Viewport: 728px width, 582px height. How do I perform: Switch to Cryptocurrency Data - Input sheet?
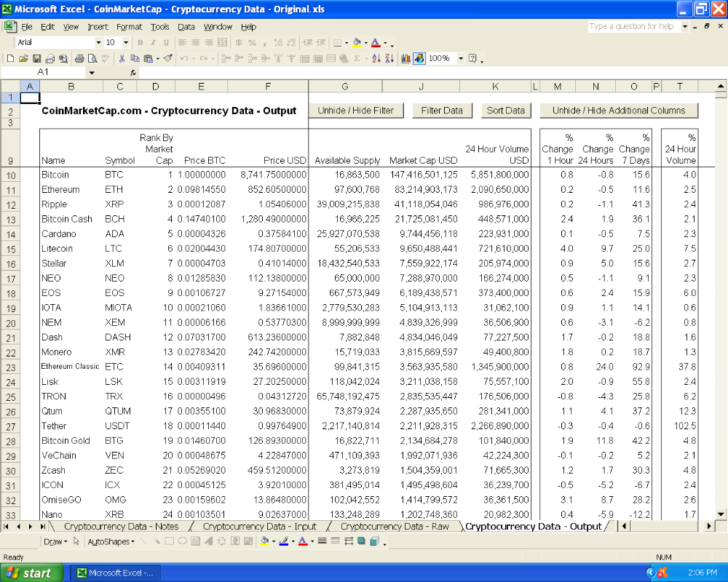pyautogui.click(x=260, y=526)
